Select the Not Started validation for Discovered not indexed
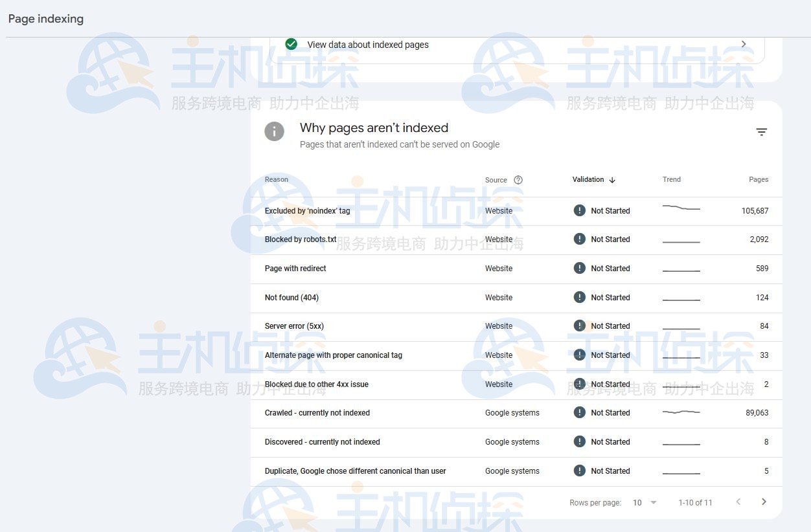This screenshot has width=811, height=532. 610,441
